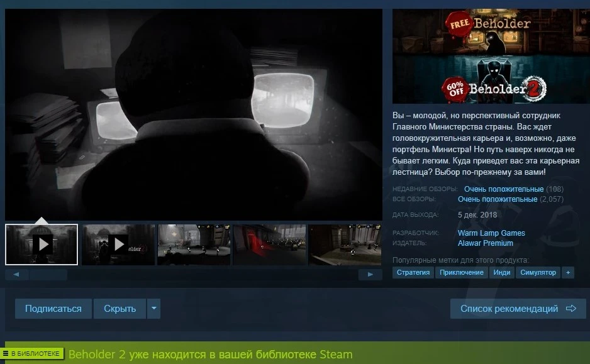Click the Подписаться button

coord(53,309)
